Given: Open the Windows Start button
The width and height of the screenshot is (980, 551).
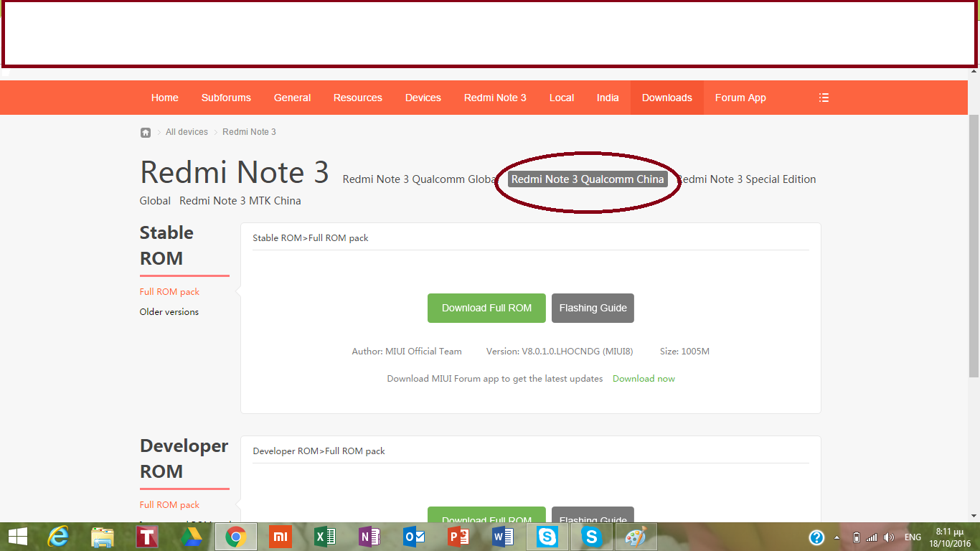Looking at the screenshot, I should click(18, 537).
